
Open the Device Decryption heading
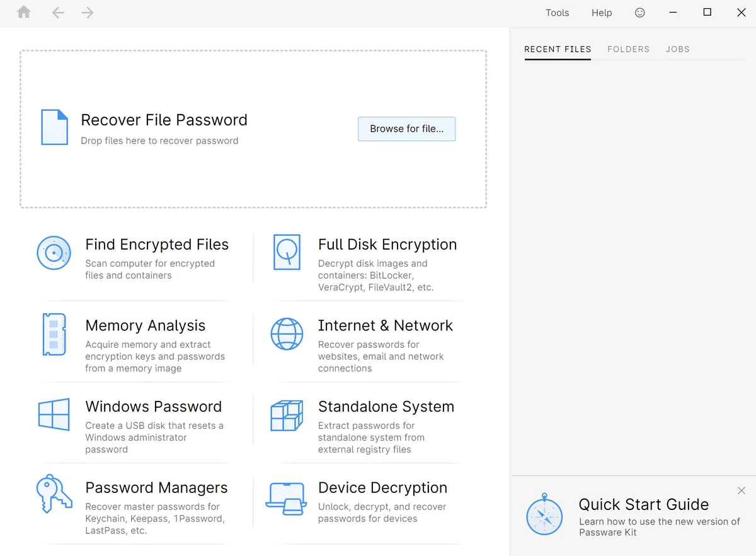382,488
